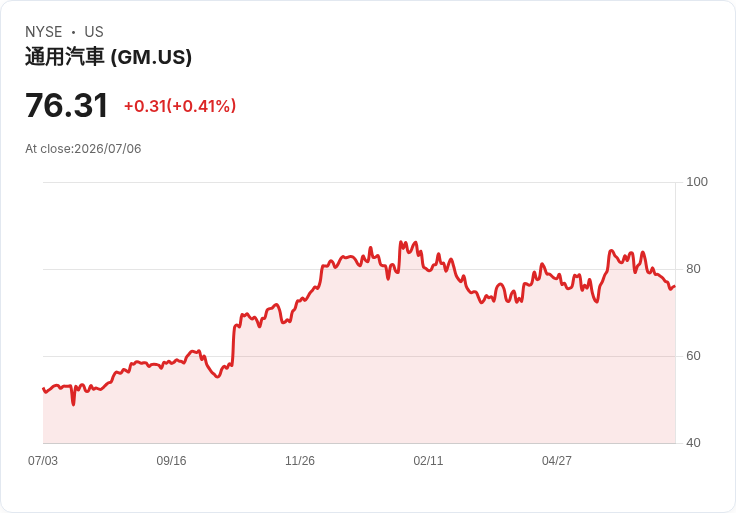Click the 通用汽車 (GM.US) stock title

pyautogui.click(x=108, y=57)
